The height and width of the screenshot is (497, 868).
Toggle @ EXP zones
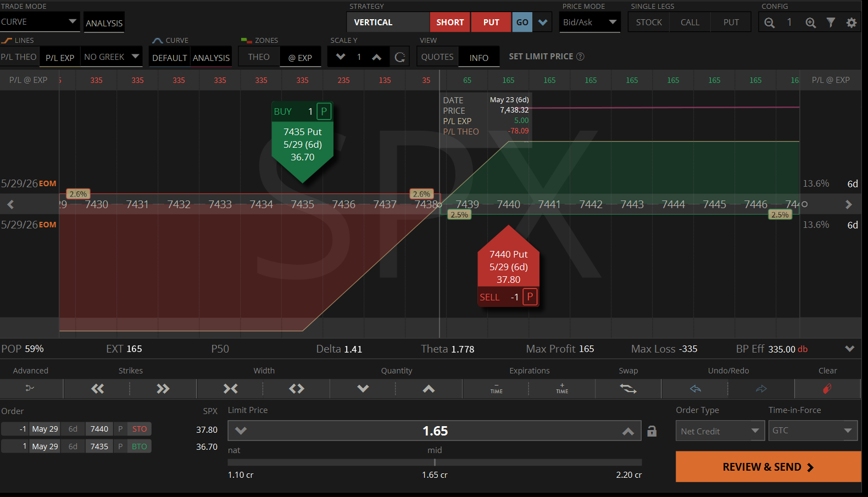pos(300,58)
